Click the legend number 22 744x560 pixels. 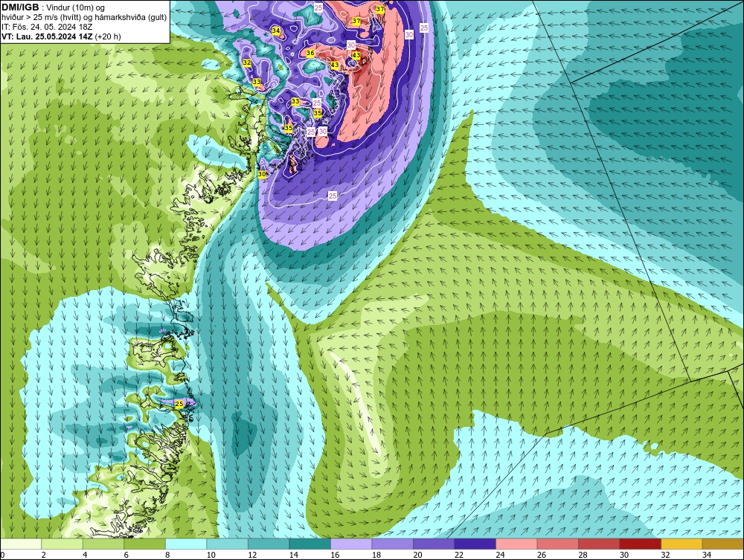pos(459,555)
